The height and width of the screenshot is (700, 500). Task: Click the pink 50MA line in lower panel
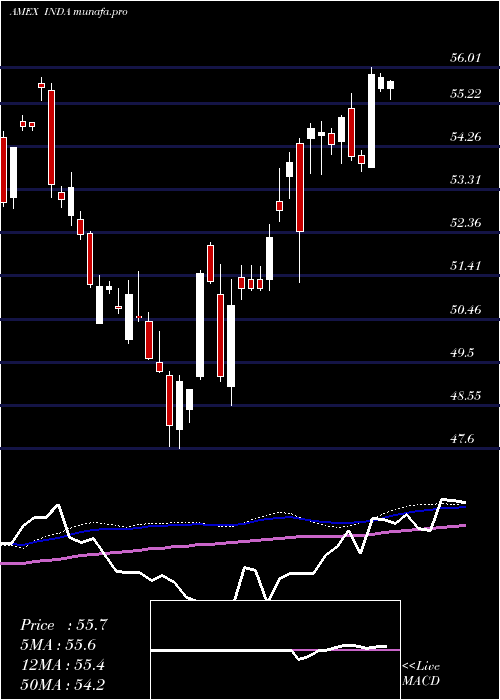point(232,543)
